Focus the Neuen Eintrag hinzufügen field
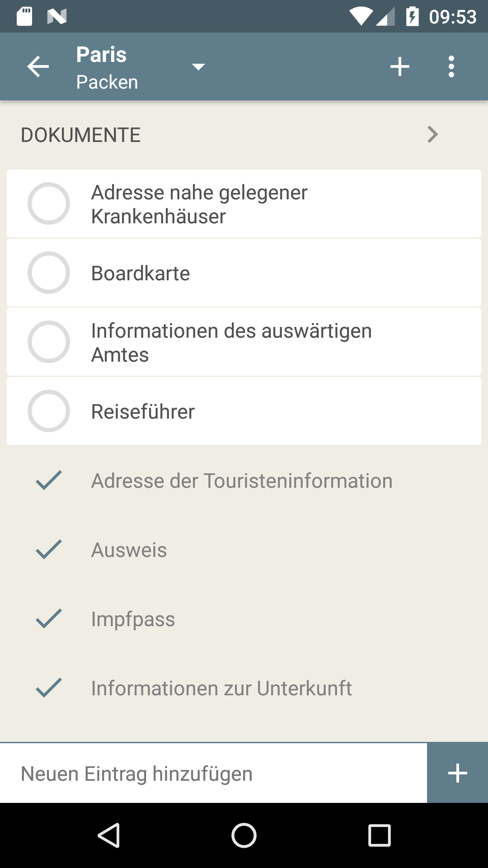The image size is (488, 868). coord(213,774)
